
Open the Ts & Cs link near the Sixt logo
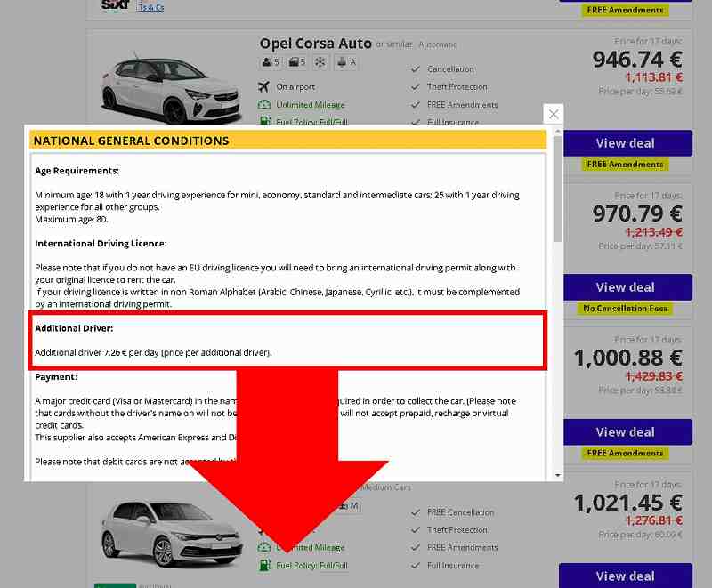click(x=151, y=7)
